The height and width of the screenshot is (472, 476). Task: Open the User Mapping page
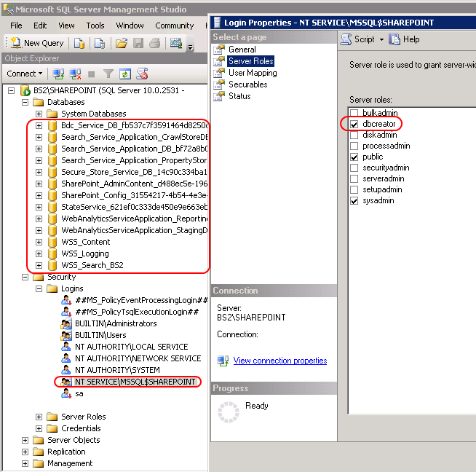(252, 73)
